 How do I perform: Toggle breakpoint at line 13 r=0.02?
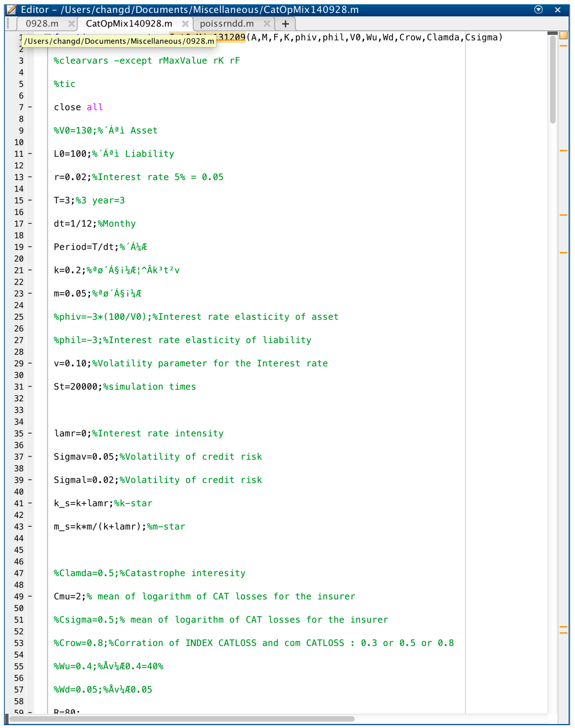pyautogui.click(x=30, y=177)
